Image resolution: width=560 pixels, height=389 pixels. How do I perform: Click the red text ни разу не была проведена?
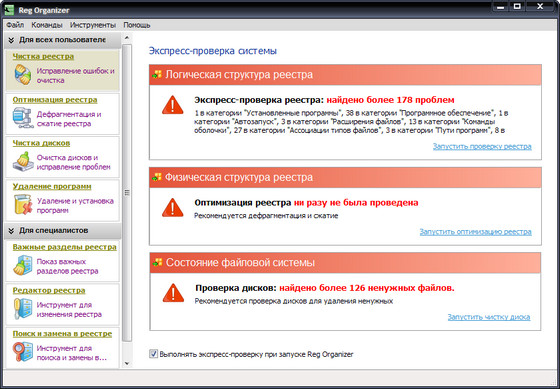[x=356, y=203]
